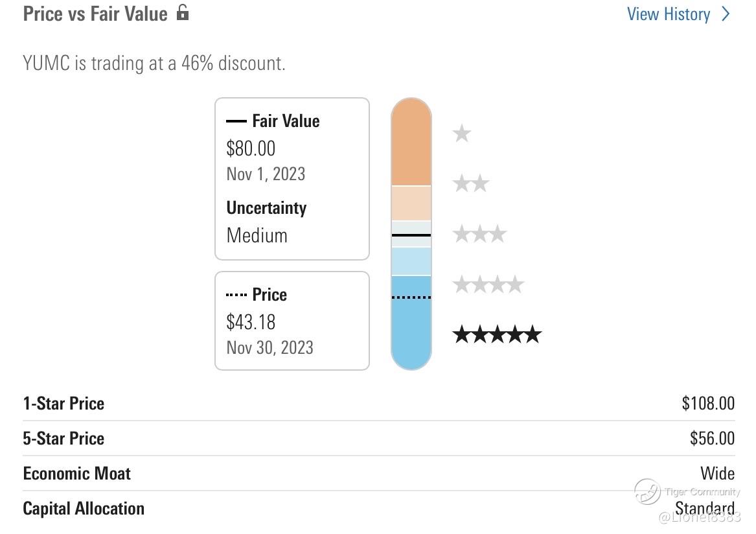Expand the chevron next to View History
The width and height of the screenshot is (756, 534).
click(726, 14)
